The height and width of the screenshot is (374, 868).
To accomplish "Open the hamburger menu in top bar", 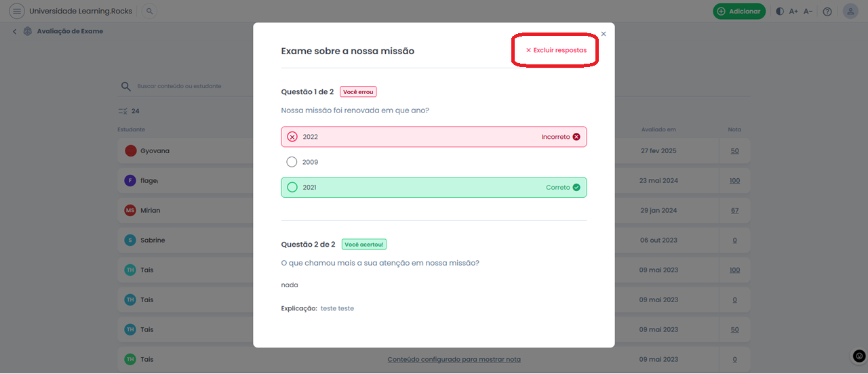I will (x=17, y=12).
